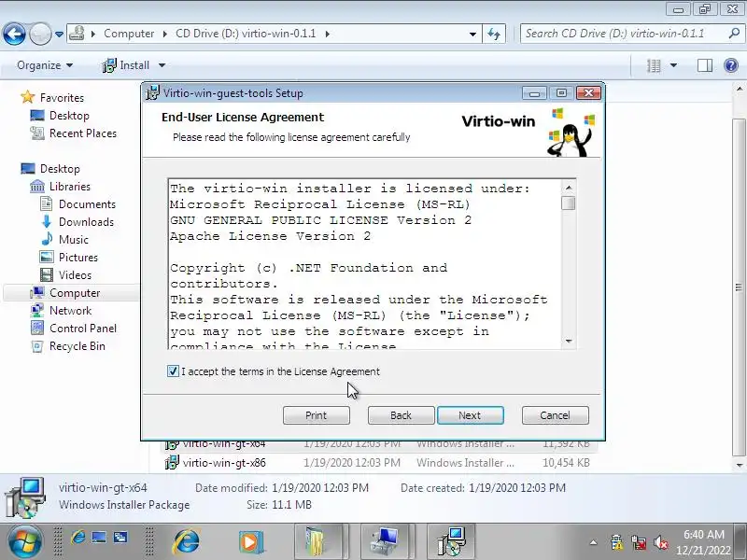This screenshot has width=747, height=560.
Task: Refresh the Explorer folder view
Action: (x=494, y=35)
